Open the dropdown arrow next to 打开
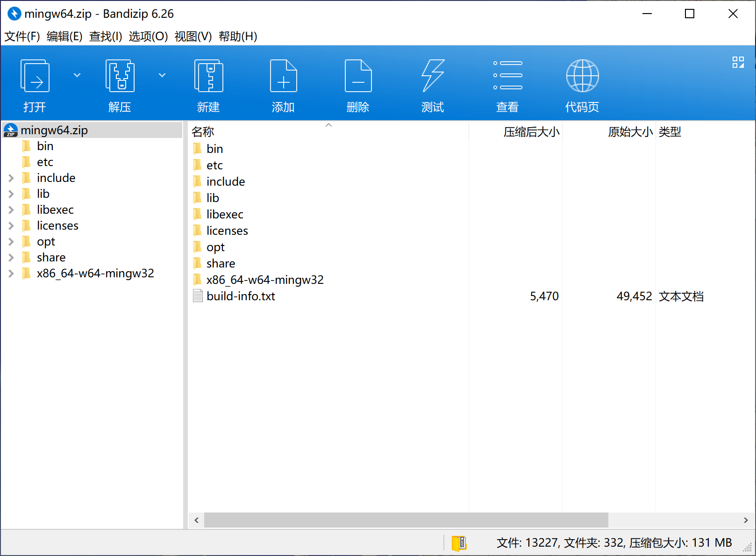Image resolution: width=756 pixels, height=556 pixels. coord(77,75)
